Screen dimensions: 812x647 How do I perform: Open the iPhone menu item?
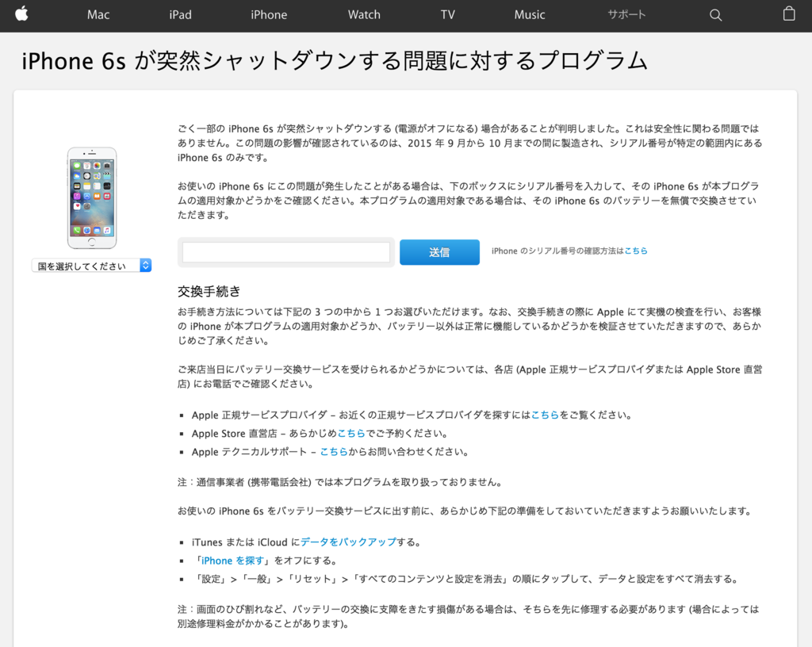pos(269,14)
